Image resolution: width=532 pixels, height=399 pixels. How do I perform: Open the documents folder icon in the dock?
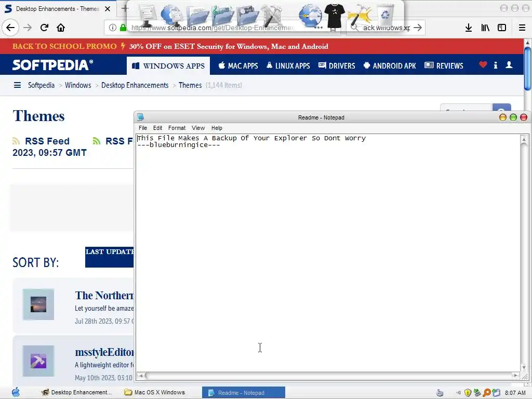(197, 15)
